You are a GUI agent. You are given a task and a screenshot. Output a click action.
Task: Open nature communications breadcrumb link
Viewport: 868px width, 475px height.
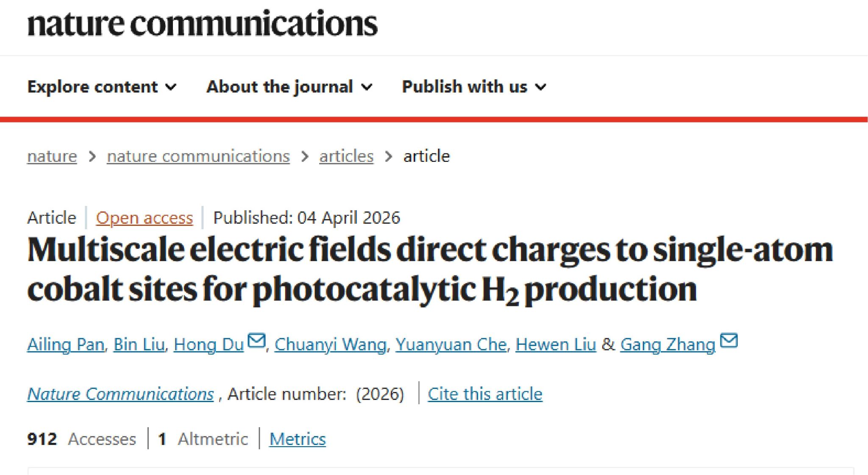(x=198, y=156)
